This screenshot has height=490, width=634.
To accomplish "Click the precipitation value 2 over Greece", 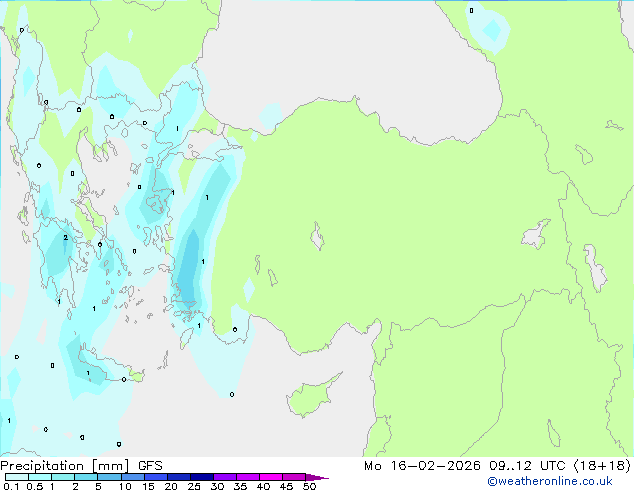I will coord(66,238).
